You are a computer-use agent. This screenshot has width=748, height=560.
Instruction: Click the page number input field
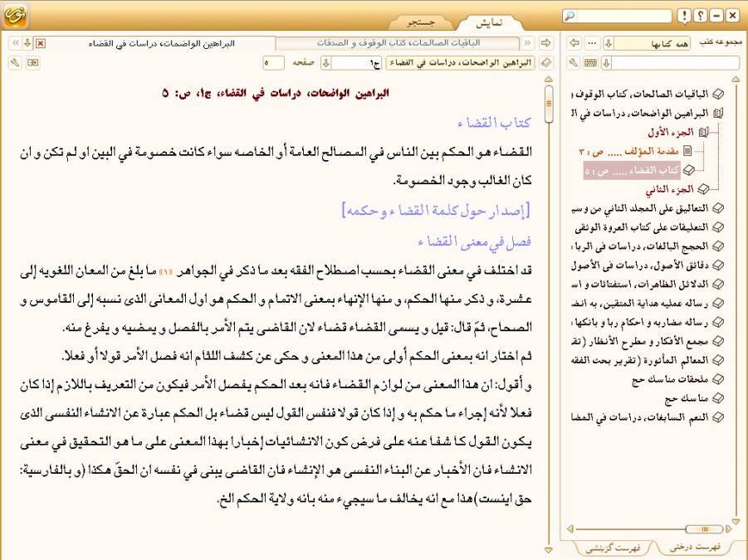click(273, 63)
